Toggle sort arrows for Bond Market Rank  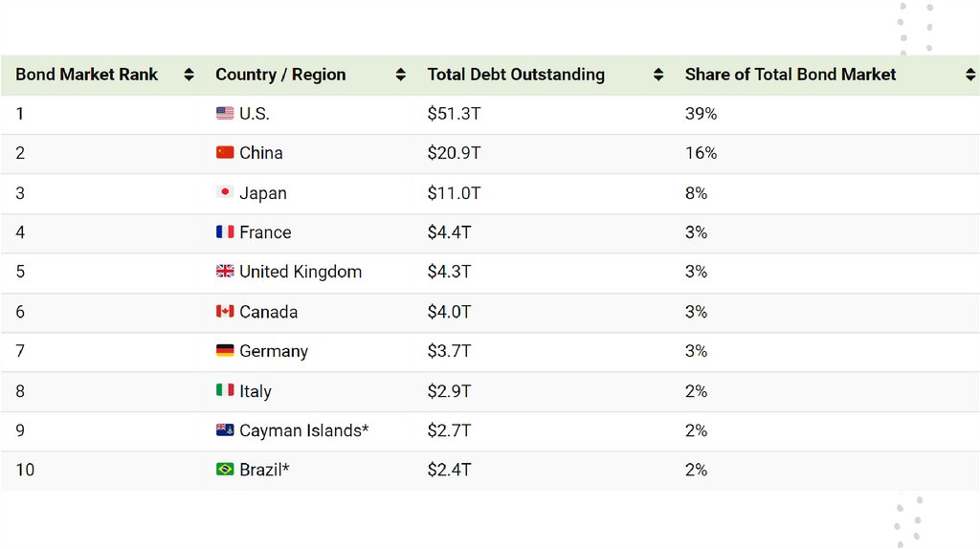(189, 75)
